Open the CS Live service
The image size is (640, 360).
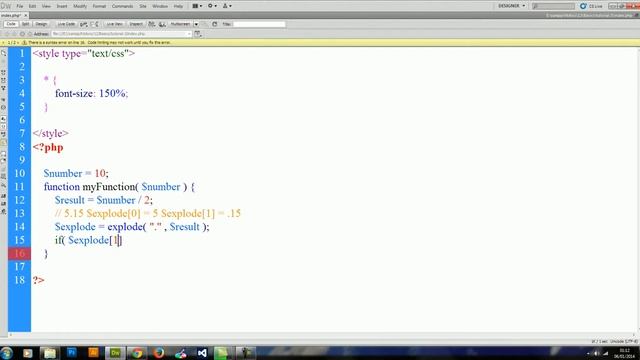tap(591, 6)
